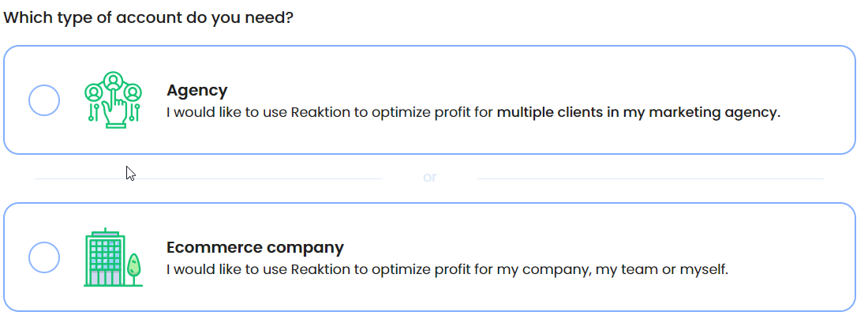The image size is (868, 323).
Task: Choose the Ecommerce company description sentence
Action: click(447, 270)
